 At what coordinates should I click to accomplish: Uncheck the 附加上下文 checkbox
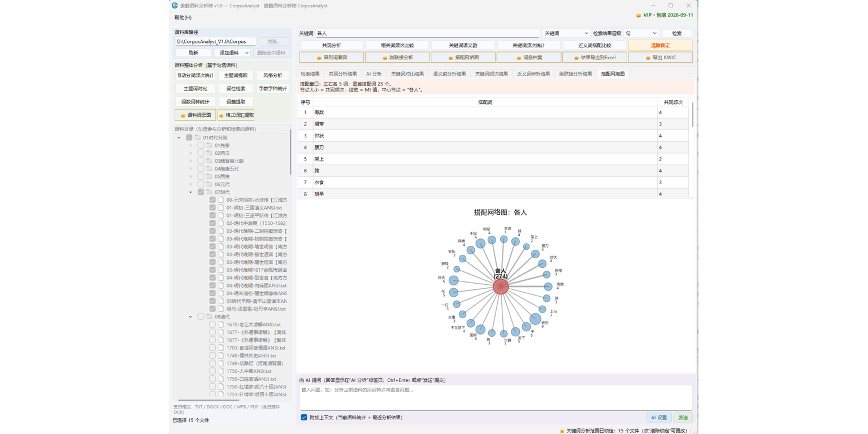point(304,418)
